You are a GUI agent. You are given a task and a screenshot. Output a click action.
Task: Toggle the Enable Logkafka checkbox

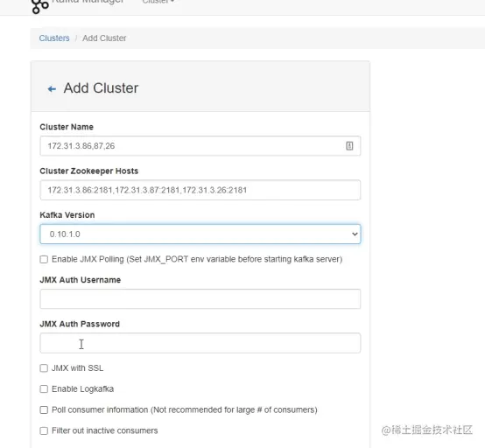coord(44,388)
